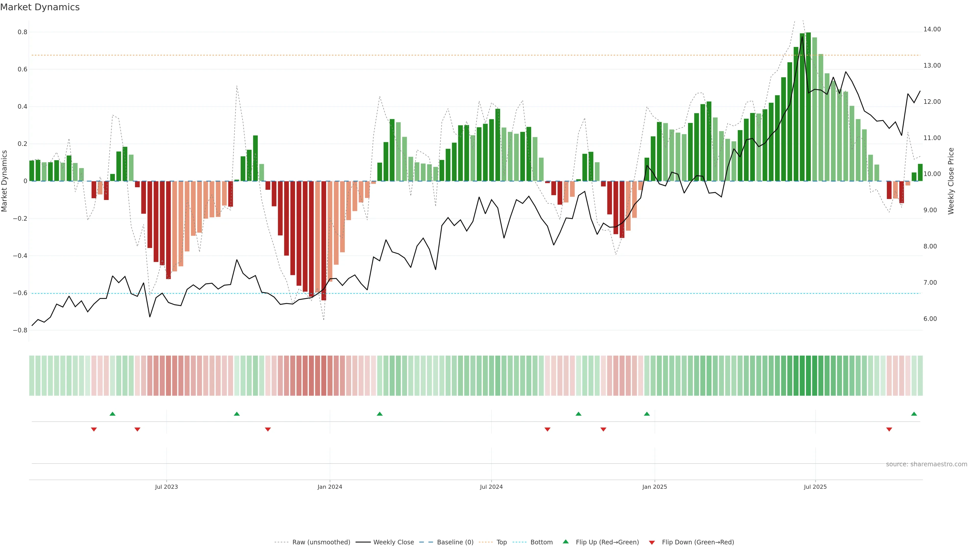980x551 pixels.
Task: Click the Market Dynamics chart title
Action: click(40, 7)
